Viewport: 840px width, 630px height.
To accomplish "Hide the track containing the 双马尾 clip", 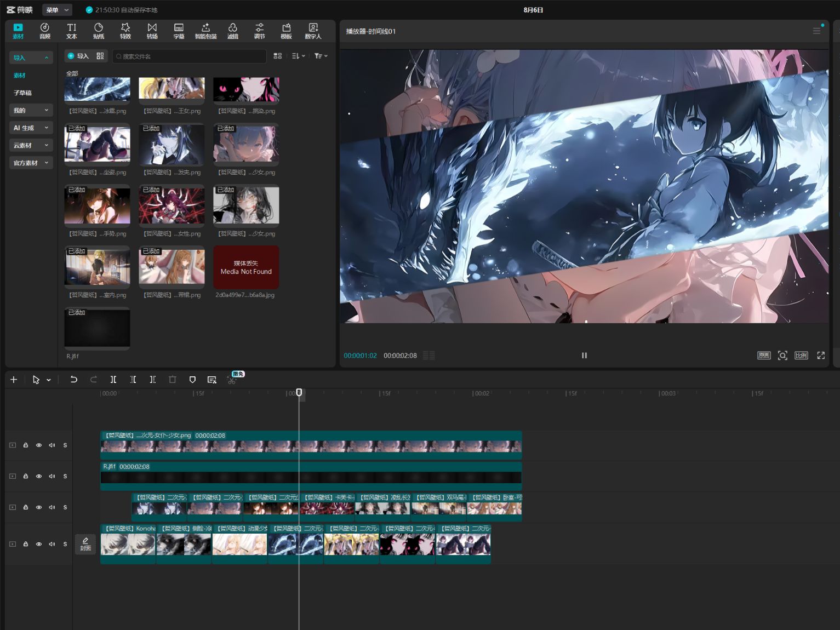I will click(x=39, y=508).
